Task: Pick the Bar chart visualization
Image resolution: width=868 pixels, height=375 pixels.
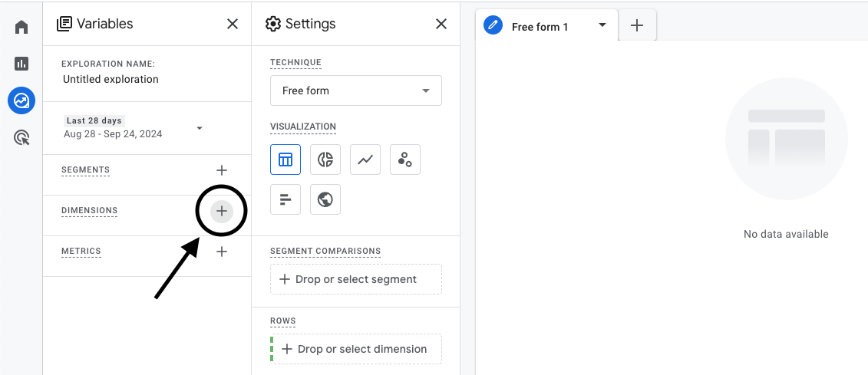Action: click(285, 199)
